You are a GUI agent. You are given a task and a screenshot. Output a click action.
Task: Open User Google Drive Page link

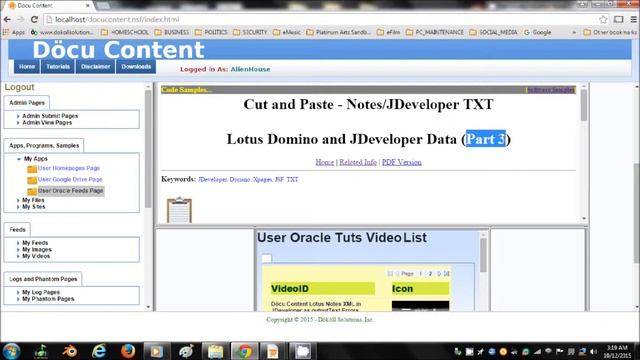pyautogui.click(x=70, y=179)
